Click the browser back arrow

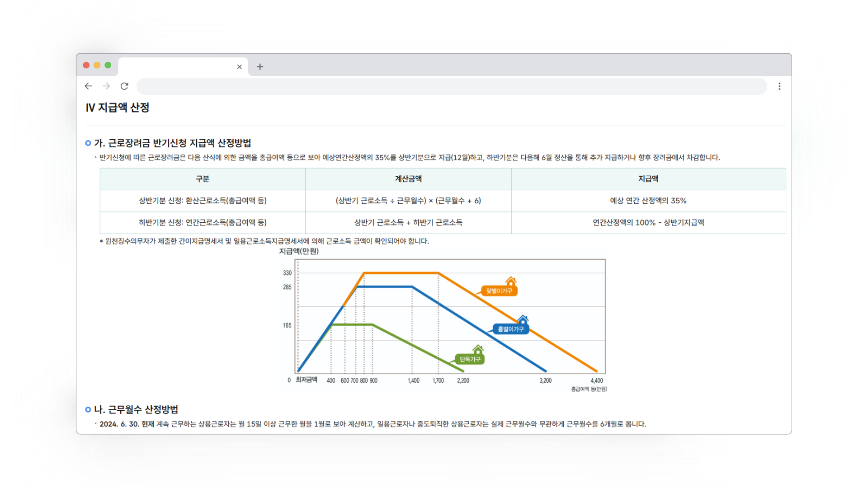coord(88,86)
